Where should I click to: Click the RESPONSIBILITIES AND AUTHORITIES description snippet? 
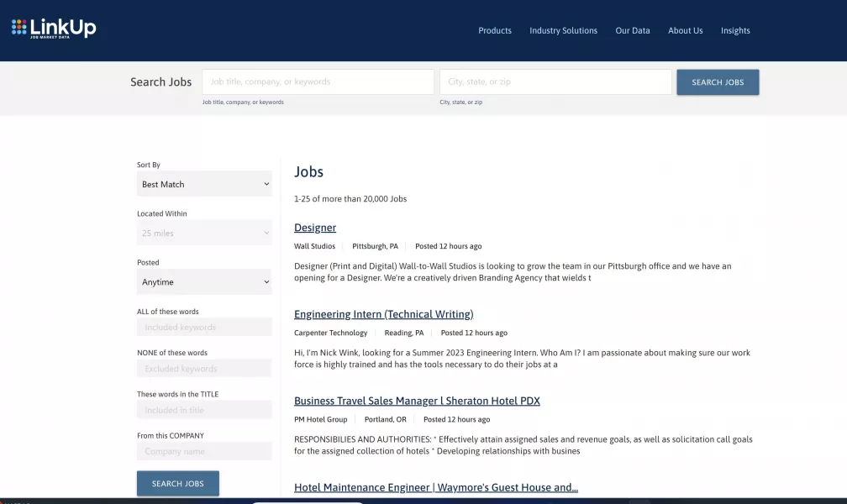[523, 445]
